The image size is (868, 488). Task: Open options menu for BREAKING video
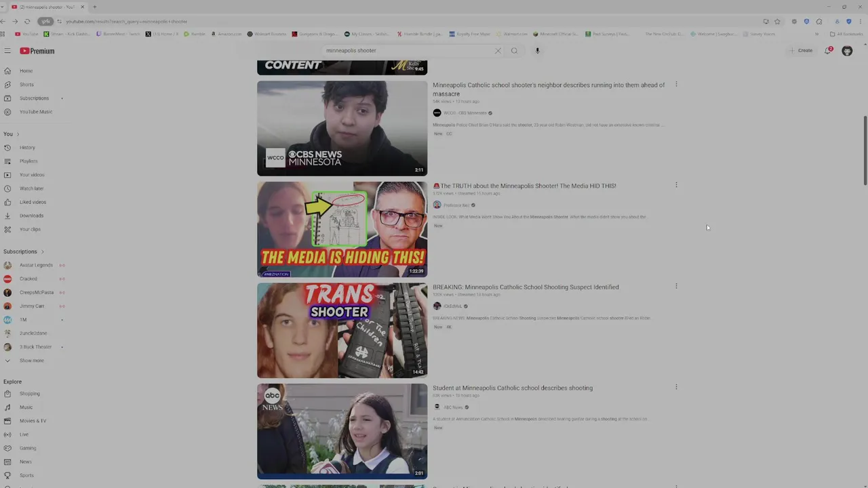pyautogui.click(x=676, y=286)
